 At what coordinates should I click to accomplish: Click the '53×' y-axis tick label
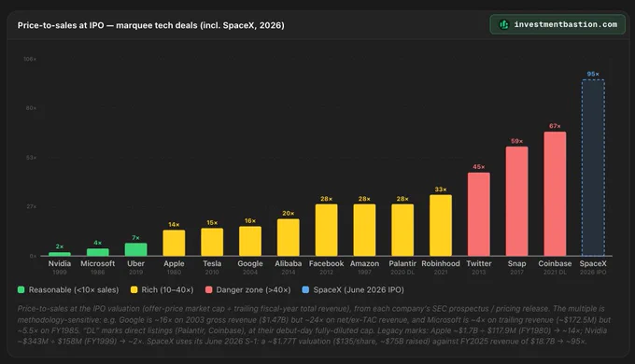point(31,158)
